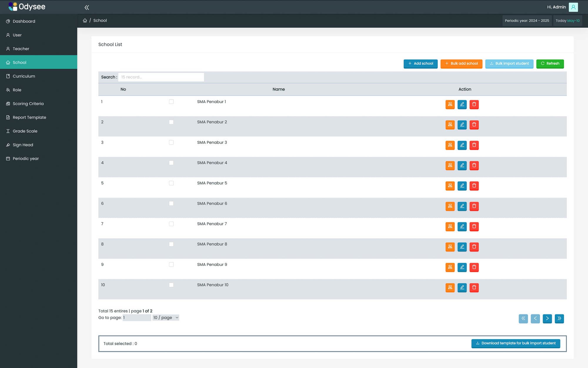Image resolution: width=588 pixels, height=368 pixels.
Task: Click the delete trash icon for SMA Penabur 5
Action: pyautogui.click(x=474, y=186)
